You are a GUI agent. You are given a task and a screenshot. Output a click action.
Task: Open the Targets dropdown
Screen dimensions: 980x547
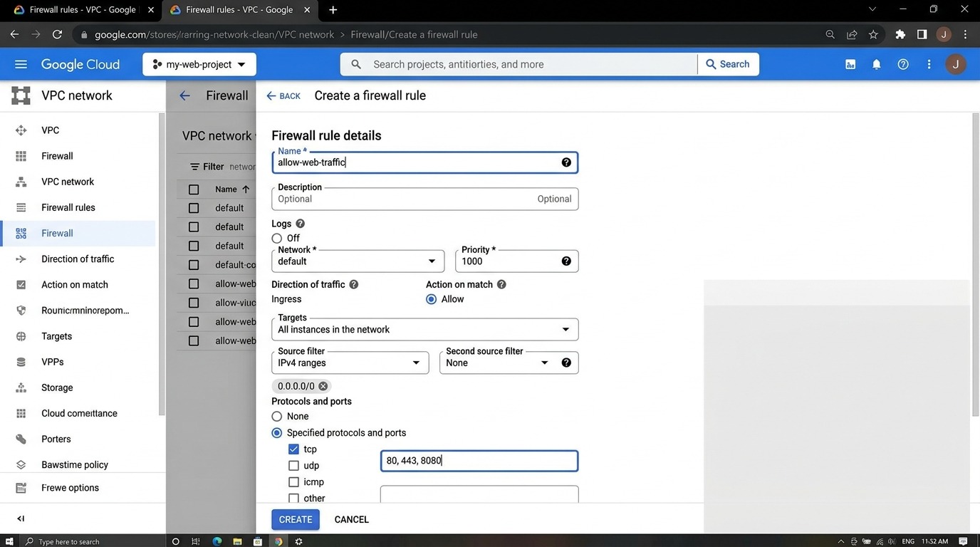click(424, 329)
